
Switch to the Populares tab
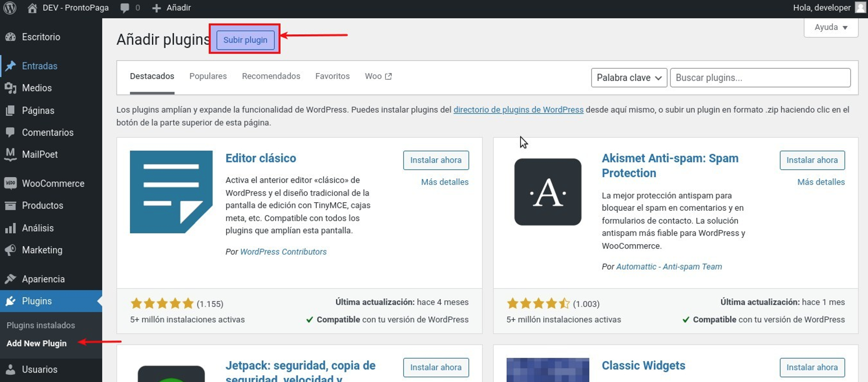208,76
